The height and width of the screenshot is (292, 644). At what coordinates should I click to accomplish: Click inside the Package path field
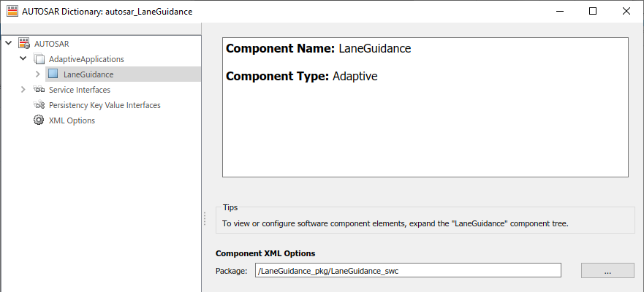(x=408, y=271)
